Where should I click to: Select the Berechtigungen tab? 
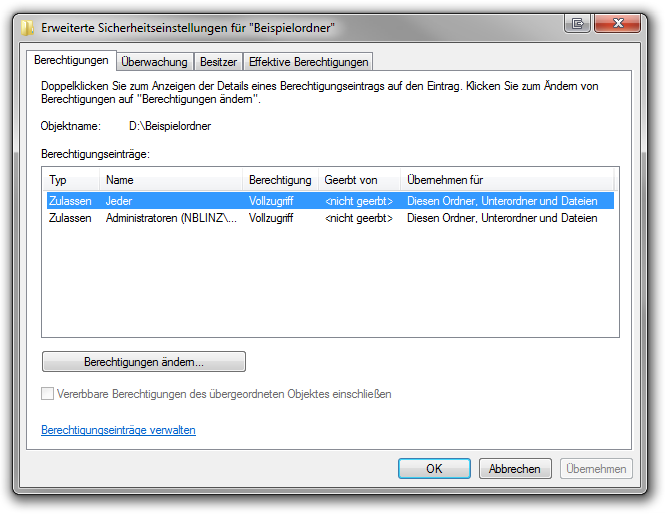tap(71, 61)
